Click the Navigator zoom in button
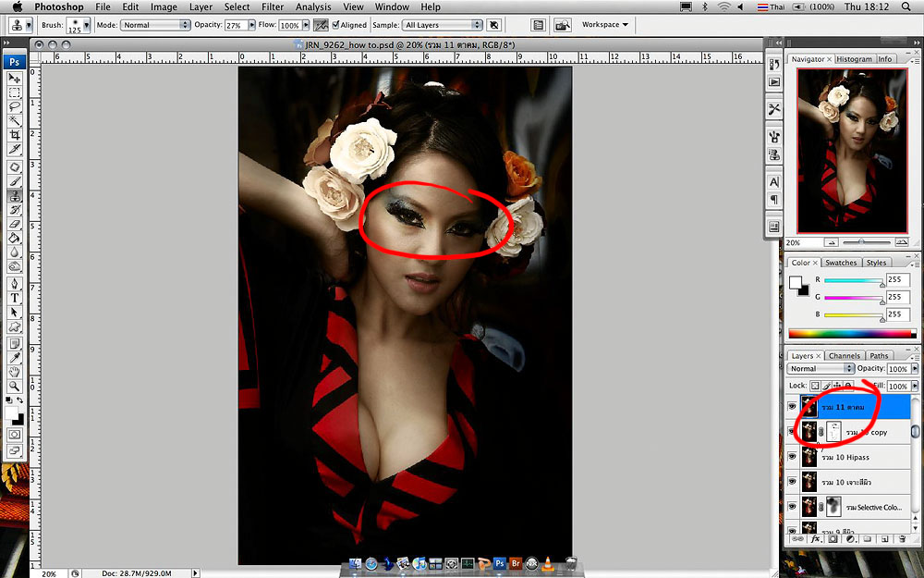 [901, 242]
